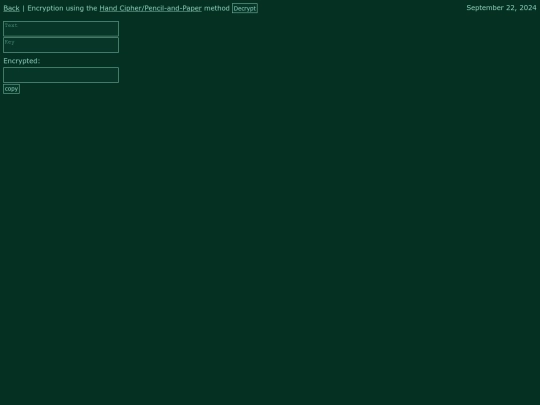Select the Encrypted output box

[x=61, y=75]
